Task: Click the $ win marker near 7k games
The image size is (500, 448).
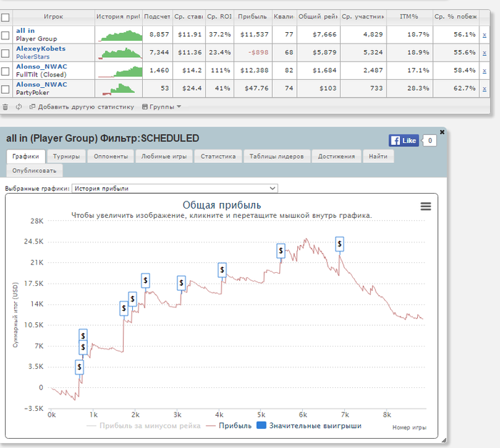Action: click(x=339, y=244)
